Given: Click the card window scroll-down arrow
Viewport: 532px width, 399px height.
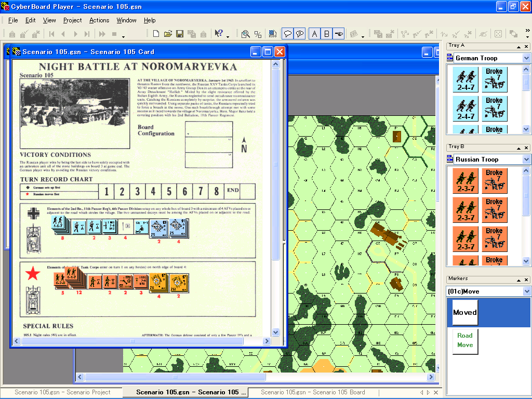Looking at the screenshot, I should click(x=275, y=332).
